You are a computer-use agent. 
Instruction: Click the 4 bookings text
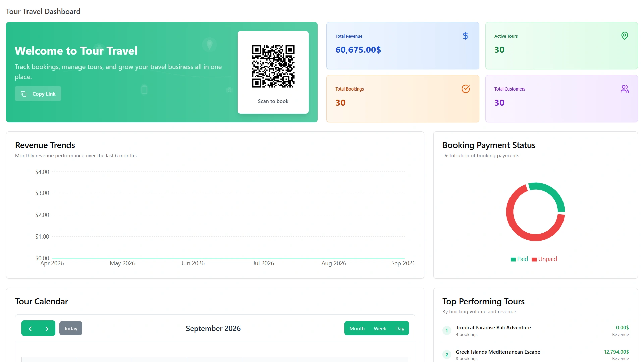click(466, 335)
